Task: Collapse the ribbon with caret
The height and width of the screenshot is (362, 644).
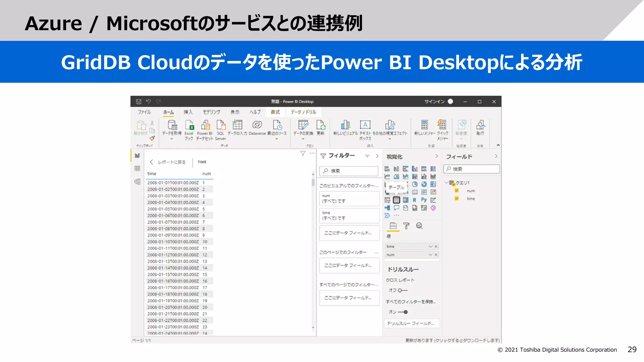Action: click(498, 145)
